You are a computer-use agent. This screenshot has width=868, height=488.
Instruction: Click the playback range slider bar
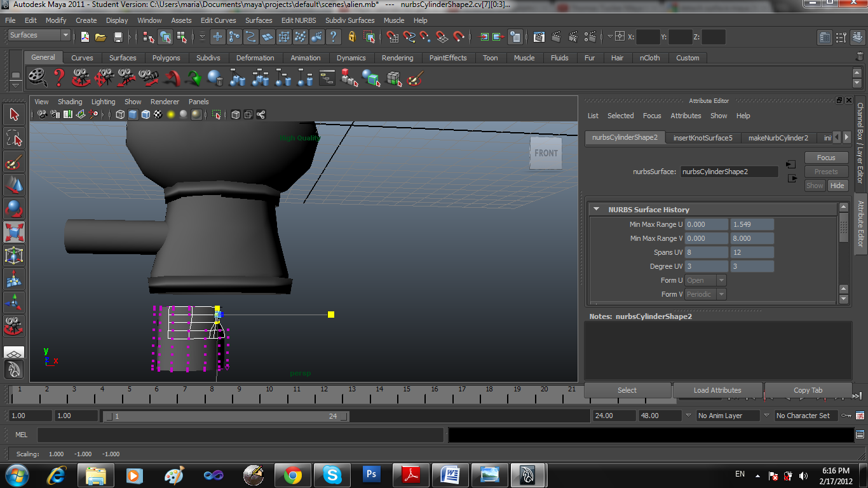226,416
